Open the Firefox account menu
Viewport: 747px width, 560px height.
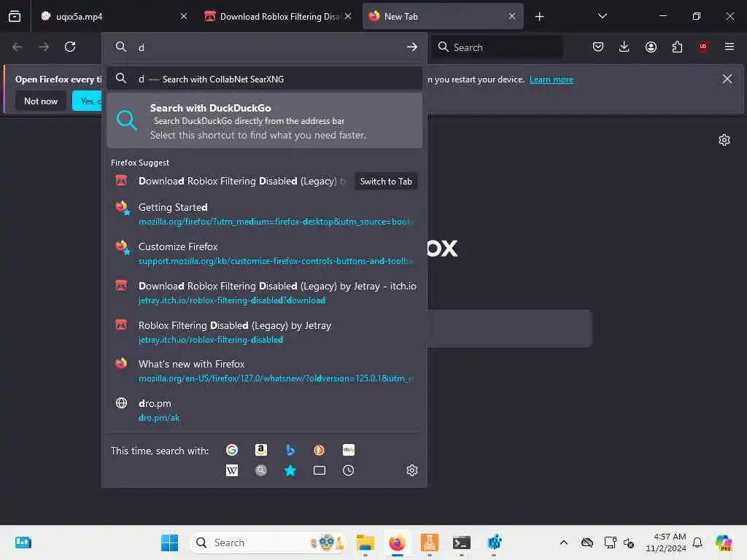(x=651, y=47)
